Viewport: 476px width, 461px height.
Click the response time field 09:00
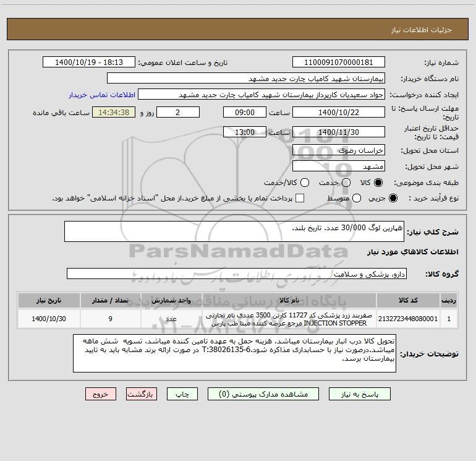click(x=245, y=112)
